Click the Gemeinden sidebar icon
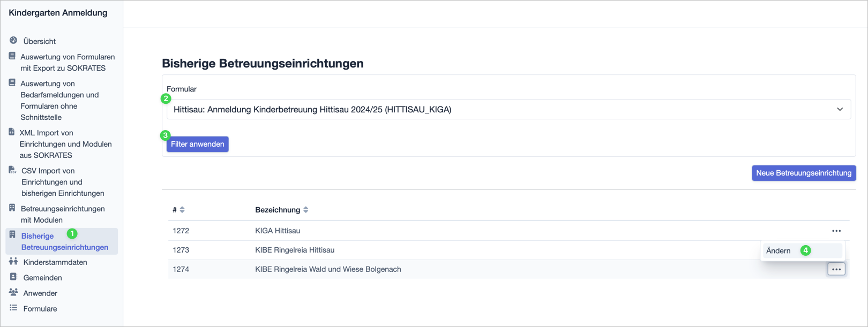The height and width of the screenshot is (327, 868). click(x=13, y=277)
